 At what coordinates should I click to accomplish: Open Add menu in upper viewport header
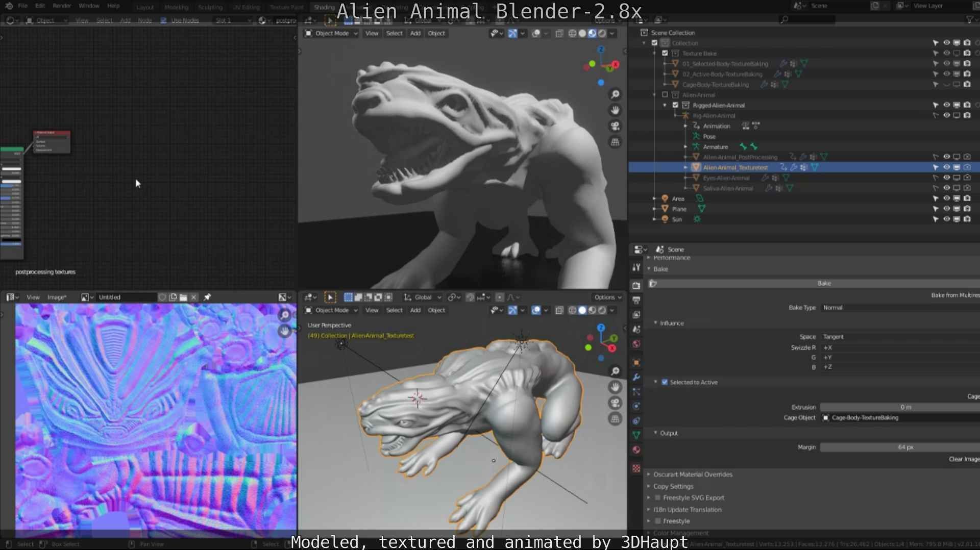[415, 33]
